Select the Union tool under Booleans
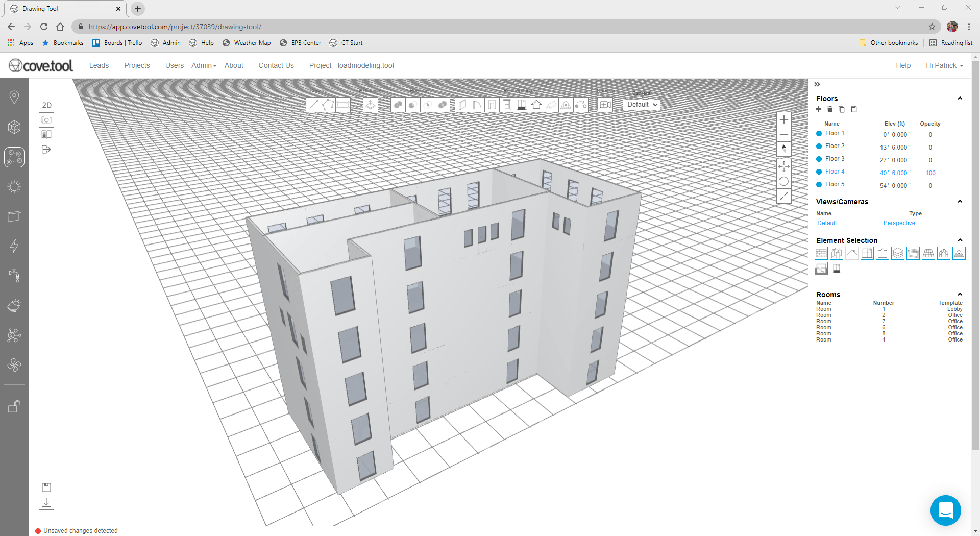This screenshot has width=980, height=536. [x=397, y=104]
